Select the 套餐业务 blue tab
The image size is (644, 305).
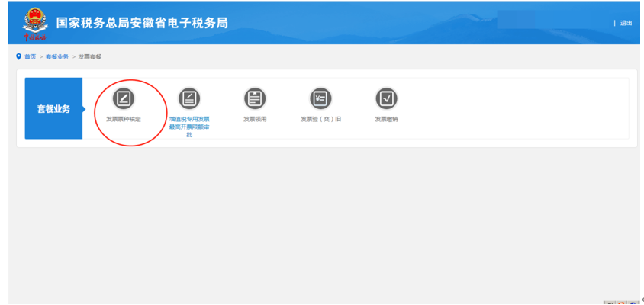[54, 109]
